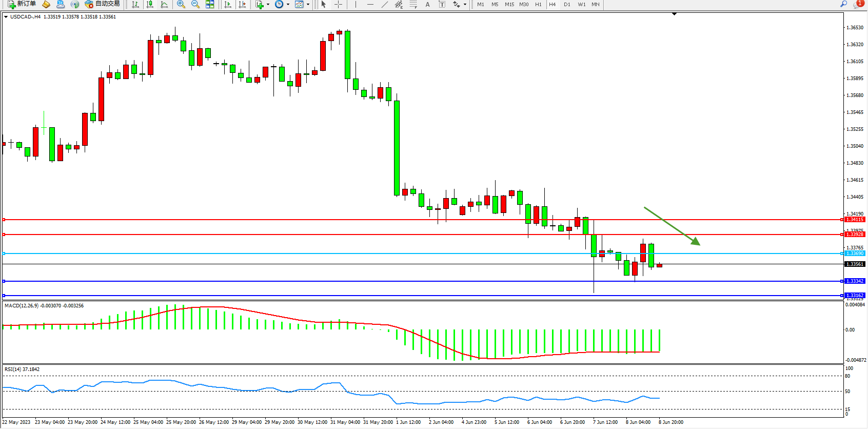Open the chart templates dropdown arrow
This screenshot has width=868, height=429.
pos(308,4)
